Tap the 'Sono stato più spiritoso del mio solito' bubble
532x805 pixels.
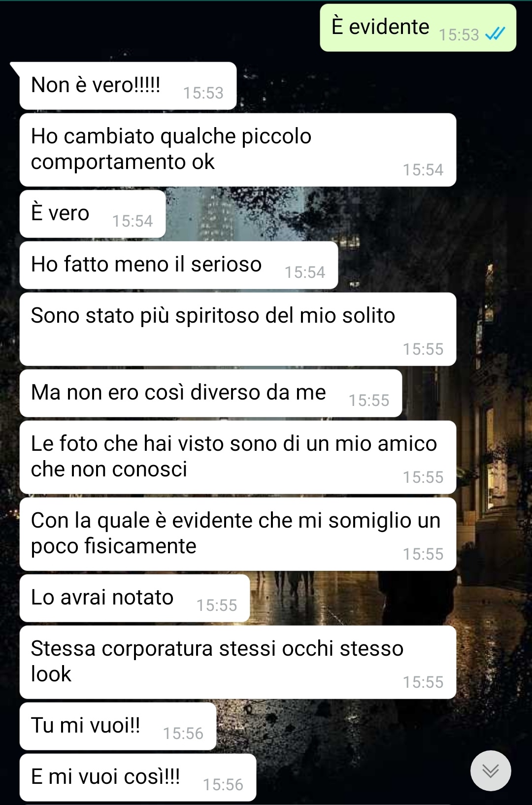(x=238, y=329)
